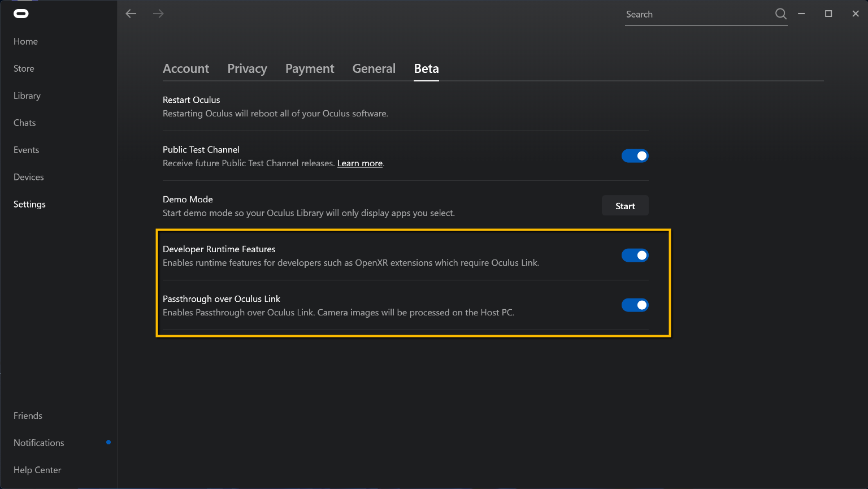Click the Public Test Channel heading
The height and width of the screenshot is (489, 868).
point(201,150)
